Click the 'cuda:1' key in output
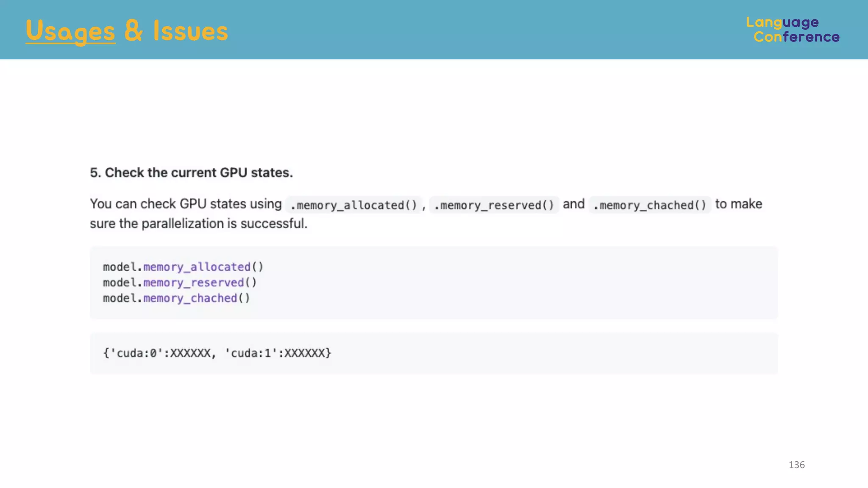 click(x=251, y=353)
